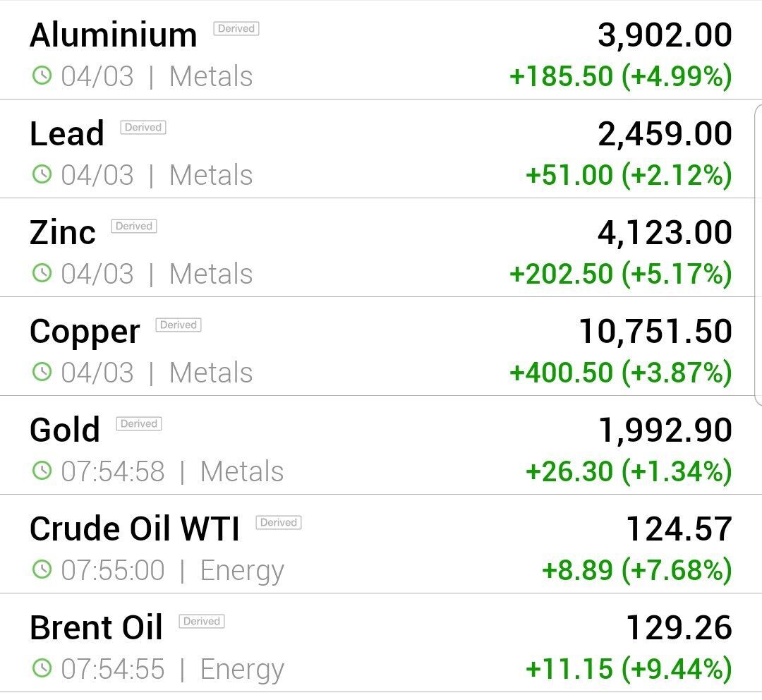The image size is (762, 700).
Task: Tap the Zinc change +202.50 (+5.17%)
Action: (621, 274)
